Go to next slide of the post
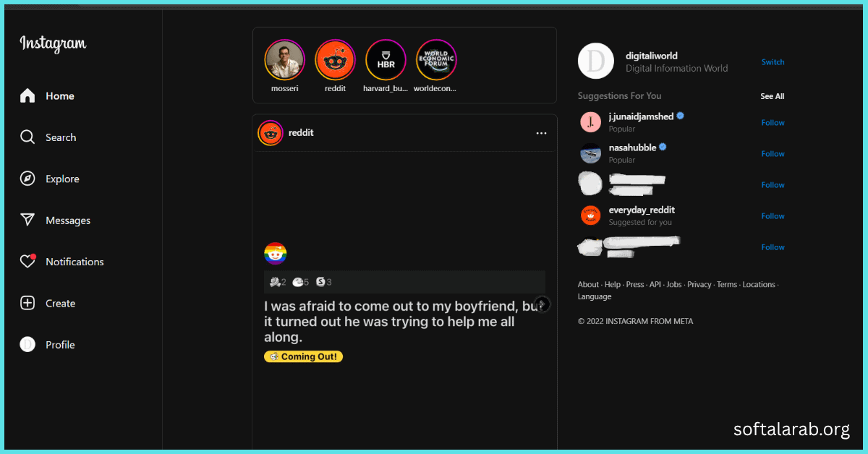Image resolution: width=868 pixels, height=454 pixels. coord(542,304)
